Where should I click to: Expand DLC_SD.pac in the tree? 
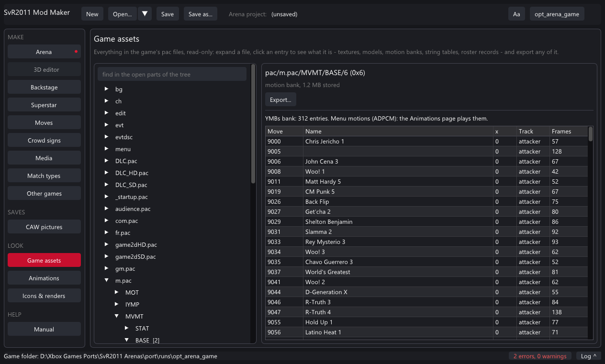107,185
